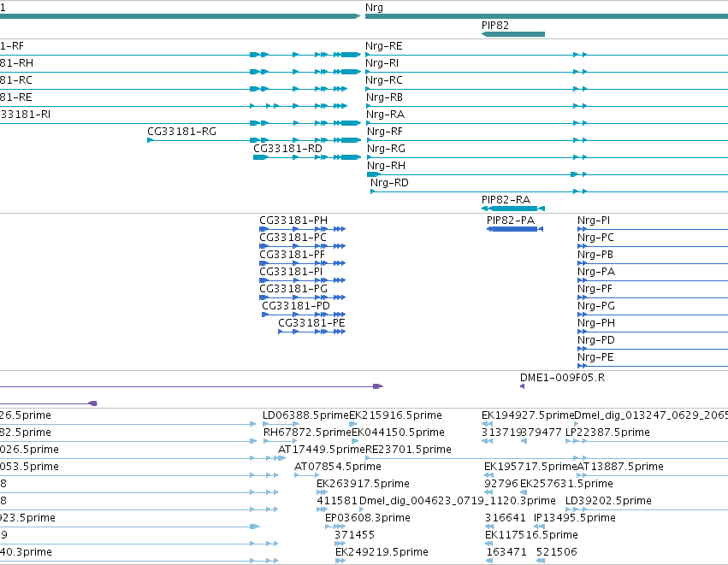Click EST RE23701.5prime label
728x565 pixels.
[408, 450]
